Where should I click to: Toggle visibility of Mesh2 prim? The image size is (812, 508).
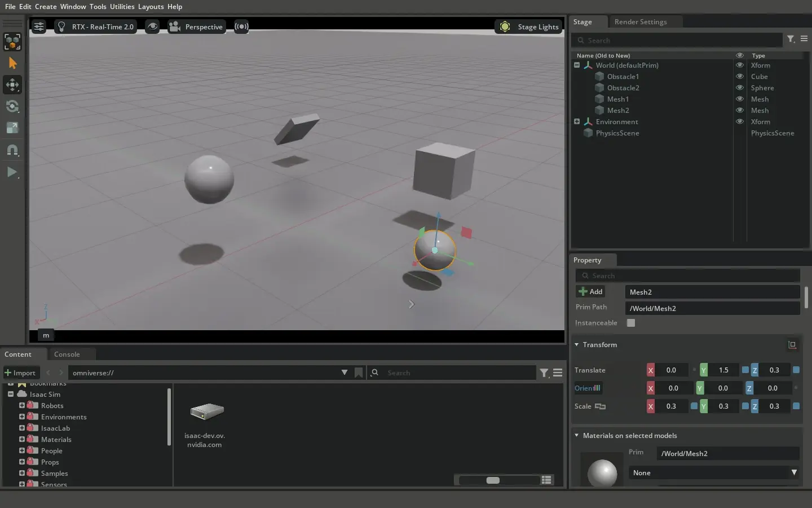[x=740, y=110]
